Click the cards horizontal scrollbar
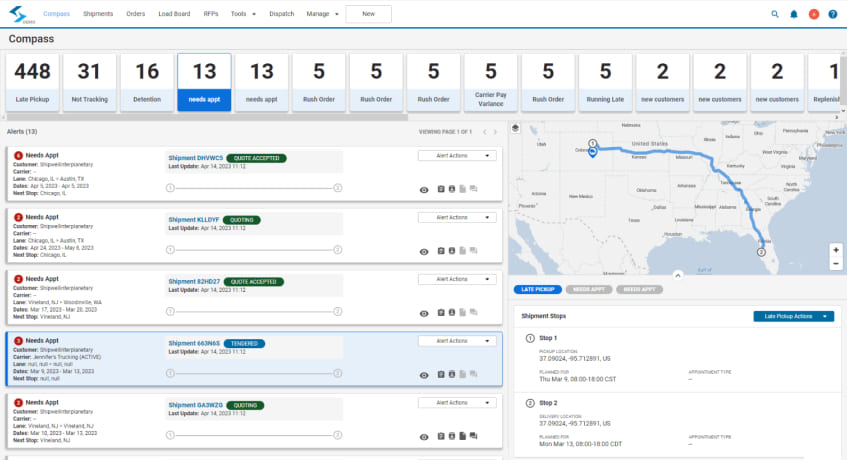847x460 pixels. click(x=207, y=117)
